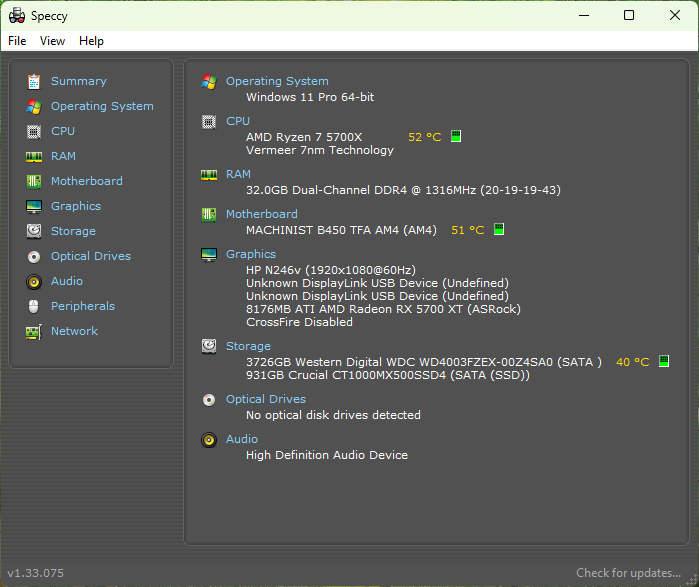Screen dimensions: 699x587
Task: Click the CPU chip icon in sidebar
Action: [x=34, y=131]
